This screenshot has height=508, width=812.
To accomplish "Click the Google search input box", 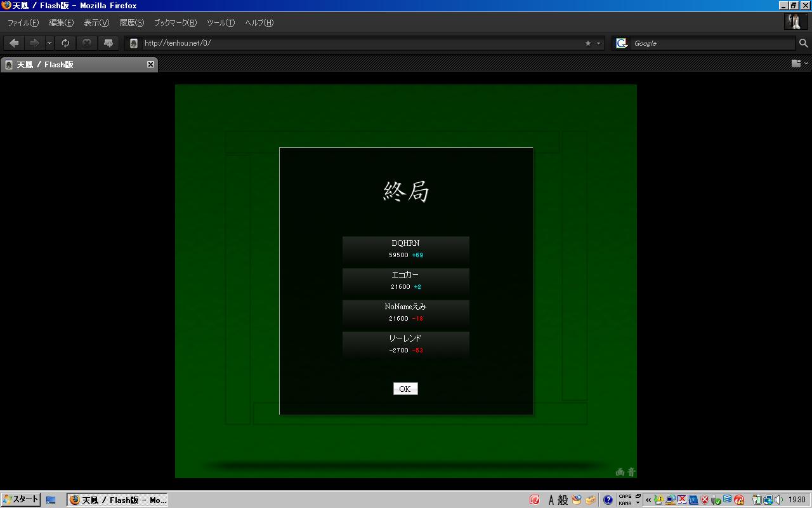I will 712,43.
